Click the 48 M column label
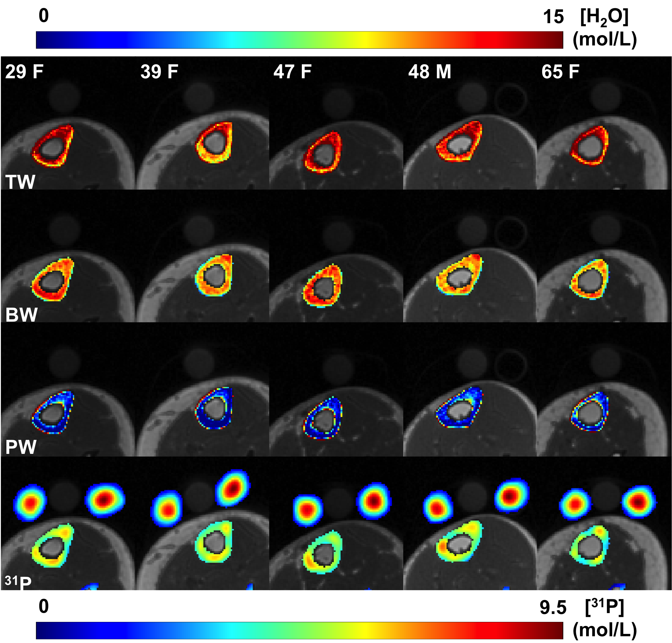Viewport: 672px width, 643px height. [430, 72]
